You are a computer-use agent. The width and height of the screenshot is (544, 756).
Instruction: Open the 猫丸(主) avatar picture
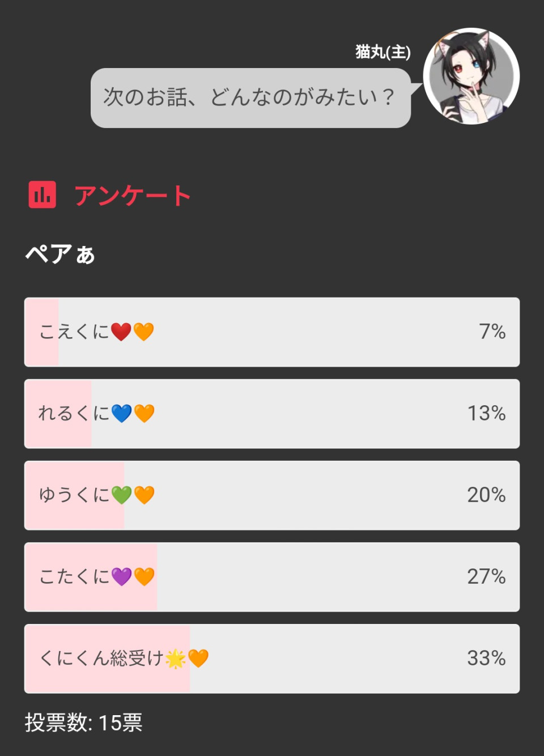click(x=471, y=76)
